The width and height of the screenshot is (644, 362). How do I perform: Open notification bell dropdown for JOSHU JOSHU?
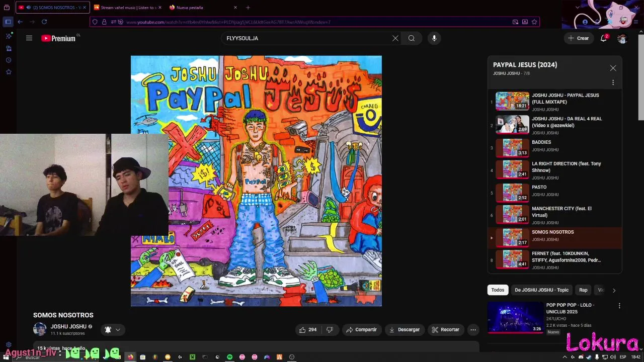pyautogui.click(x=112, y=330)
